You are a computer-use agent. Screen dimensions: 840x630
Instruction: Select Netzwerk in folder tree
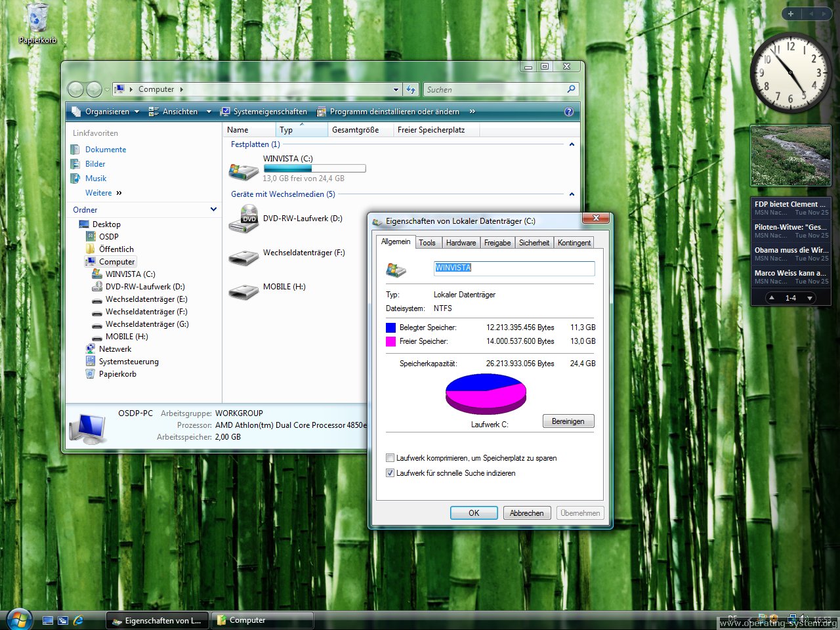click(115, 349)
